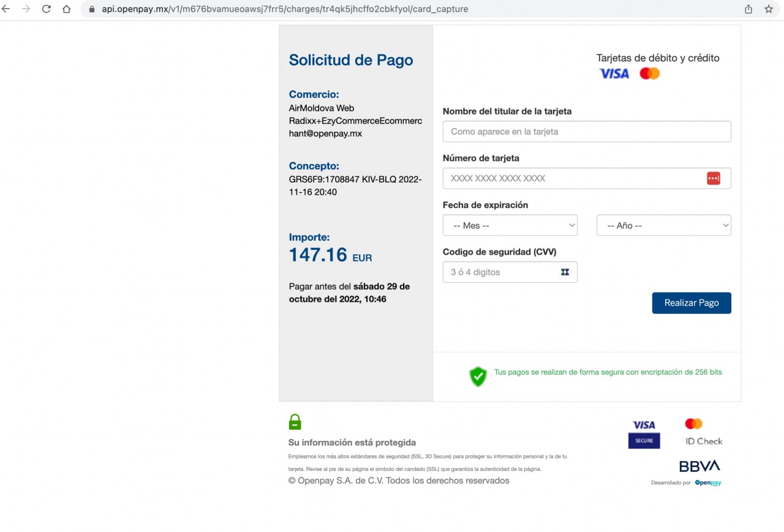The width and height of the screenshot is (784, 532).
Task: Click the Fecha de expiración label
Action: (485, 205)
